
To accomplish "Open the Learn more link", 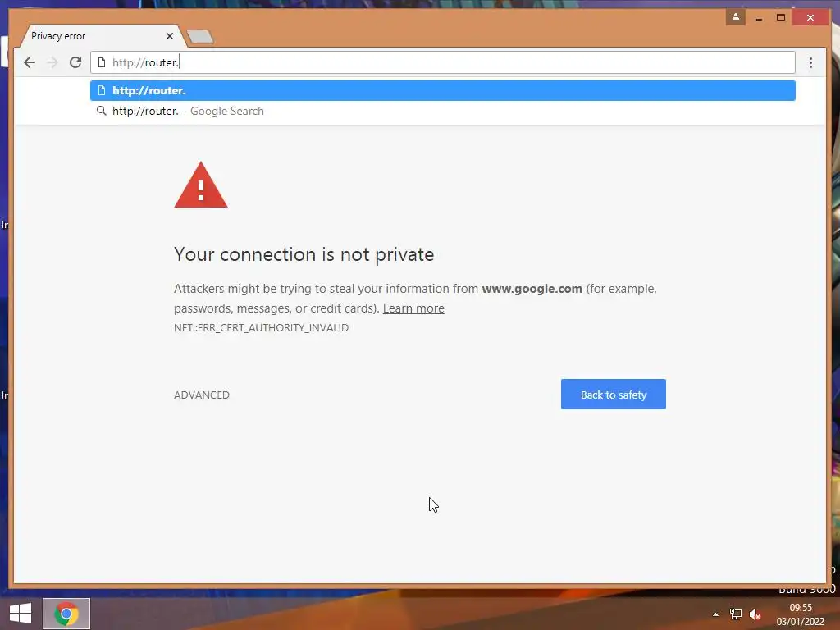I will click(x=413, y=308).
